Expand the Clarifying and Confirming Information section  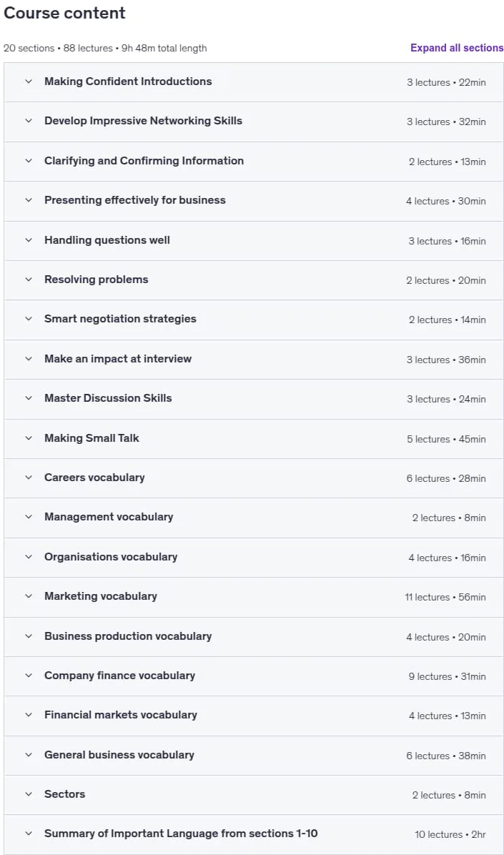tap(254, 162)
